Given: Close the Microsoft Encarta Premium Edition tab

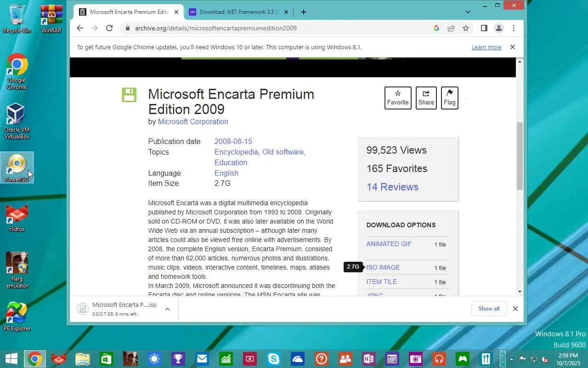Looking at the screenshot, I should coord(176,12).
